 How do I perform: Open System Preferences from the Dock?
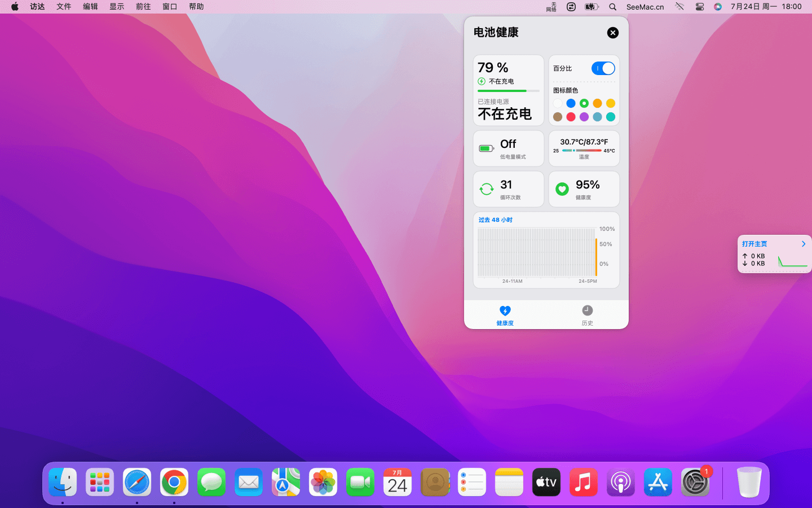click(x=695, y=483)
